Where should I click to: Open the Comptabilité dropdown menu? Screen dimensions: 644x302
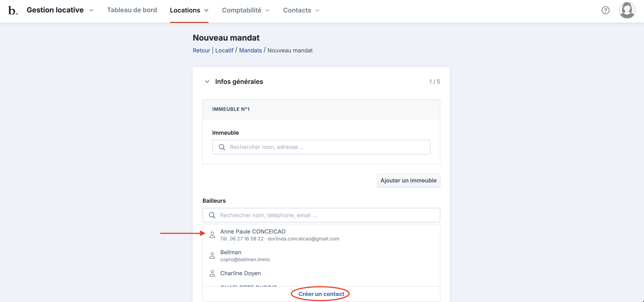tap(245, 10)
